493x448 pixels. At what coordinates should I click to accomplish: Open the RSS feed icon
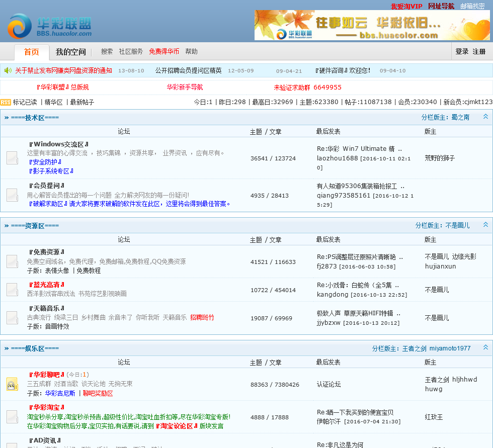click(x=6, y=103)
